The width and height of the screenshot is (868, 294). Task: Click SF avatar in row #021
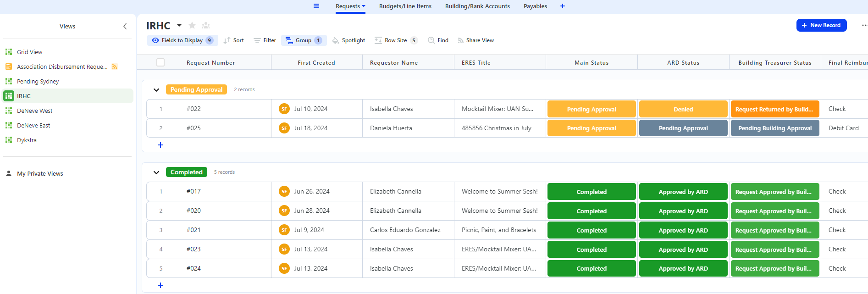284,230
